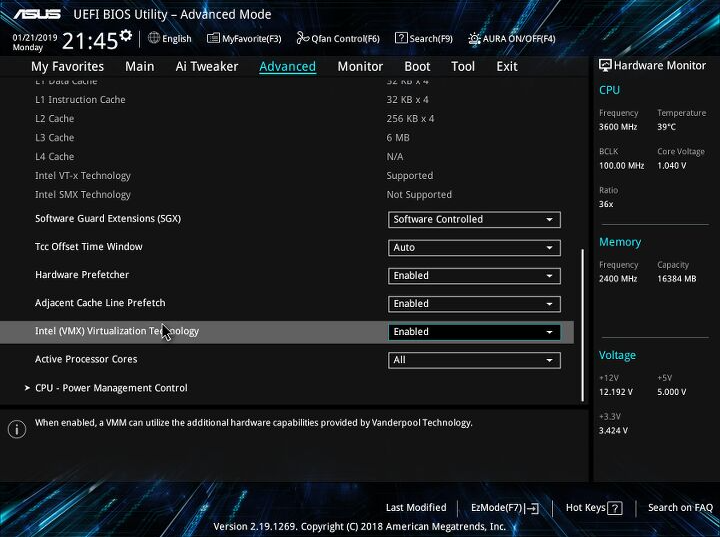The image size is (721, 537).
Task: Click the 21:45 clock display
Action: [x=90, y=41]
